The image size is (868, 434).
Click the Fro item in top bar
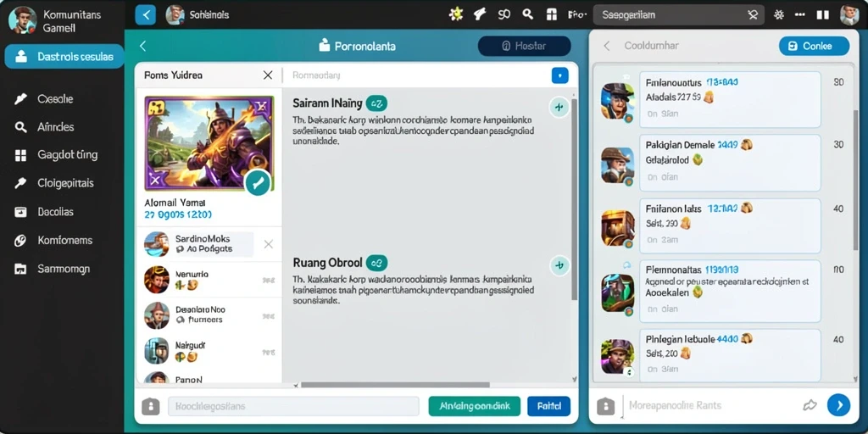(576, 15)
